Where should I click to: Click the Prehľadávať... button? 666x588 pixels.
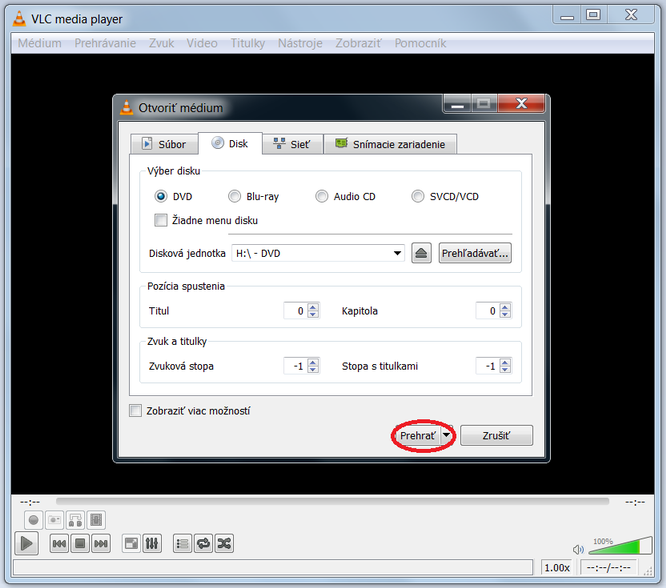[475, 253]
